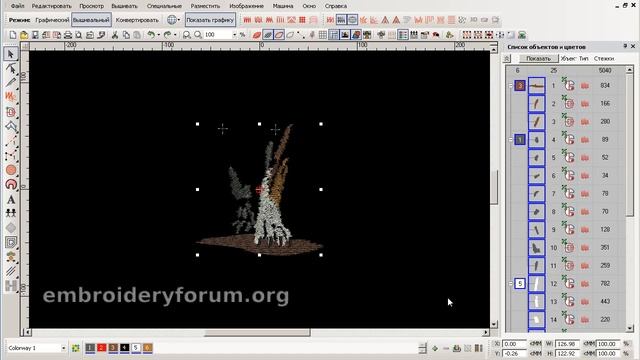Select the arrow Select Object tool
Image resolution: width=640 pixels, height=360 pixels.
(11, 54)
